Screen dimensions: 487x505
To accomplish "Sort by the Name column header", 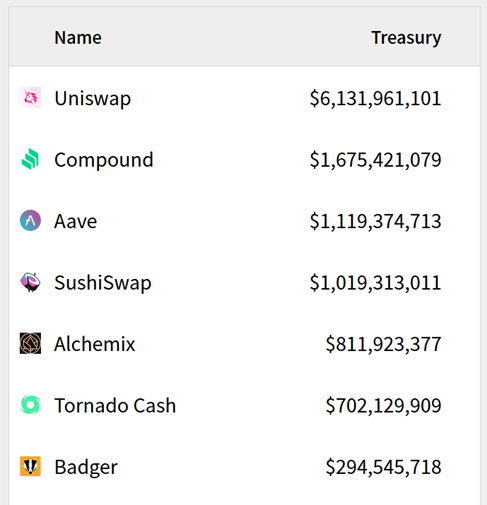I will click(78, 37).
